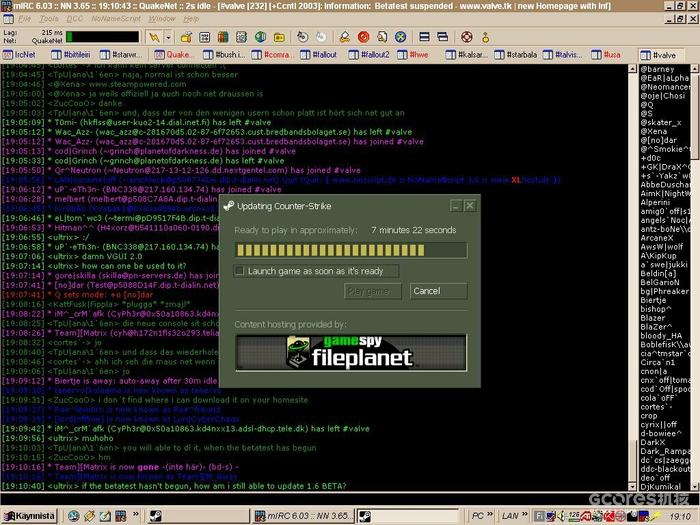Click the Tile windows toolbar icon
Screen dimensions: 700x525
coord(424,37)
